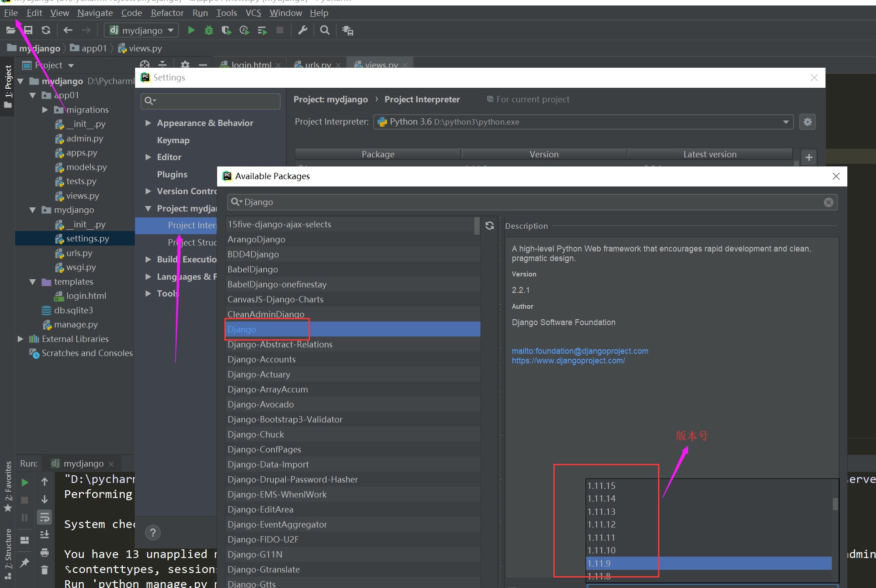876x588 pixels.
Task: Click in the Available Packages search box
Action: (x=532, y=202)
